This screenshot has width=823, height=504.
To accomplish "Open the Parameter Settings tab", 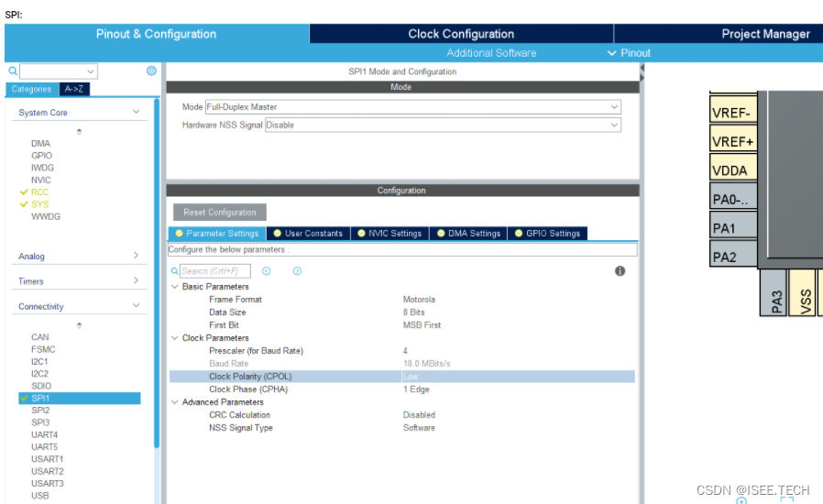I will [217, 233].
